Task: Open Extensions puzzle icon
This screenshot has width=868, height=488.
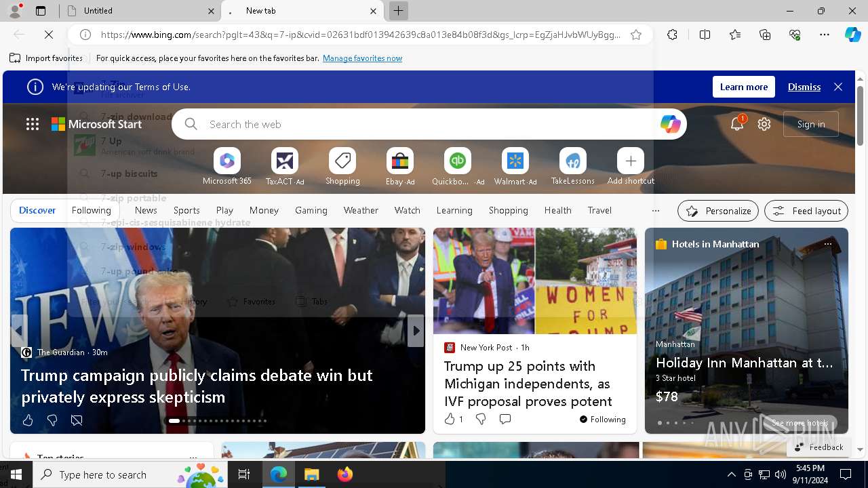Action: (x=672, y=35)
